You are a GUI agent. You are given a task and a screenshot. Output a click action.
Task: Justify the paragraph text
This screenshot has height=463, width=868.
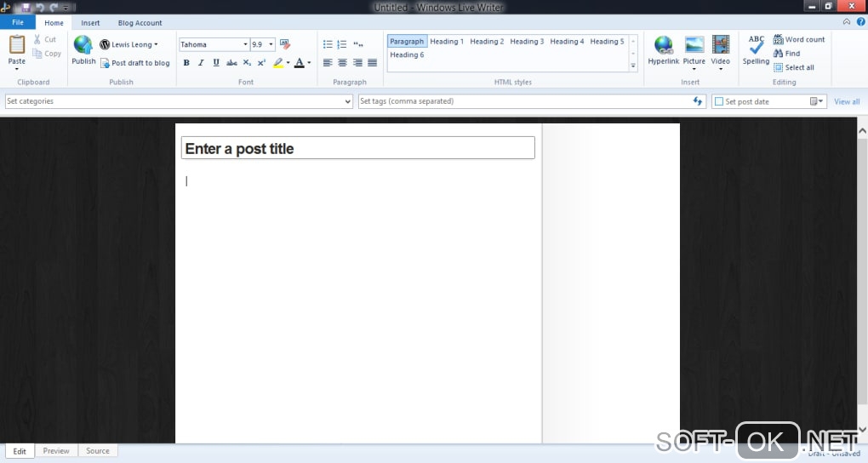point(373,63)
